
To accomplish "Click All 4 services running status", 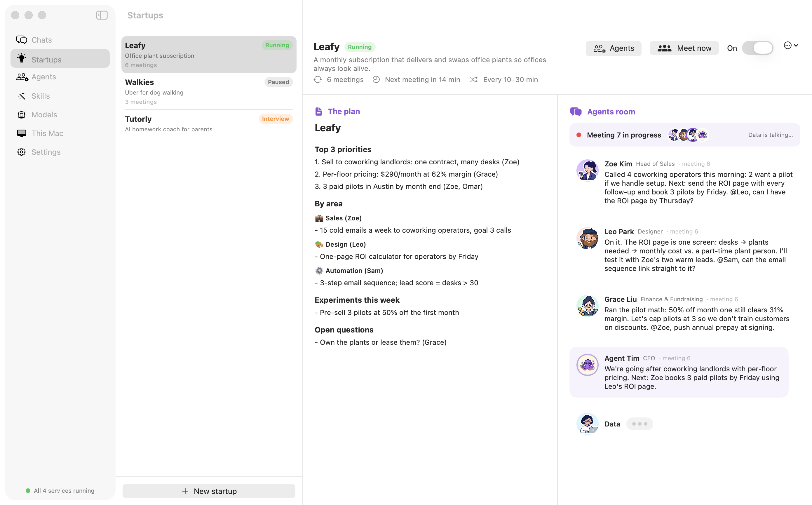I will 60,491.
